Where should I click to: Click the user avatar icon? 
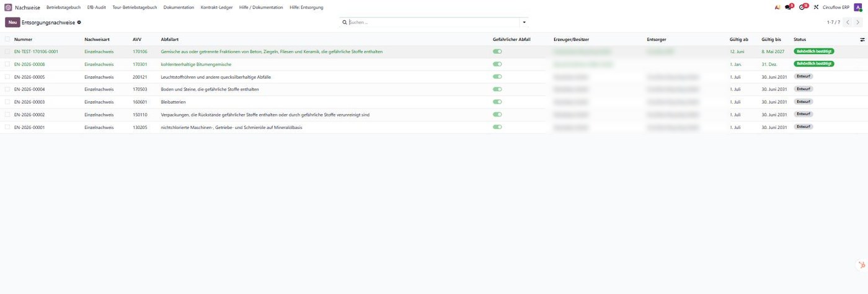click(858, 7)
